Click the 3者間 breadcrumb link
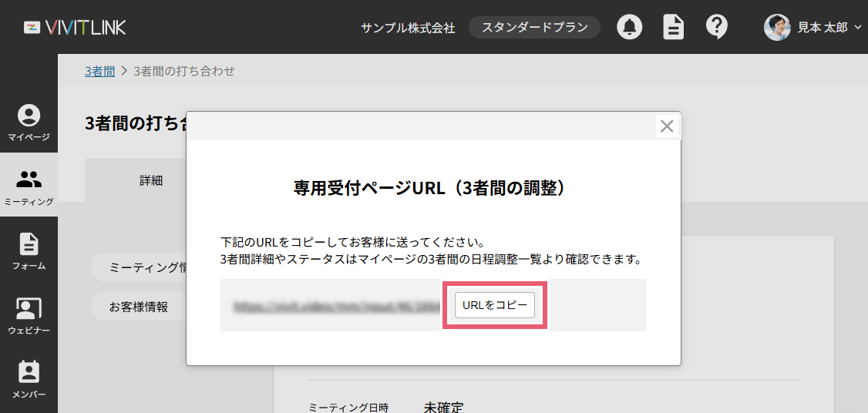Image resolution: width=868 pixels, height=413 pixels. tap(99, 71)
